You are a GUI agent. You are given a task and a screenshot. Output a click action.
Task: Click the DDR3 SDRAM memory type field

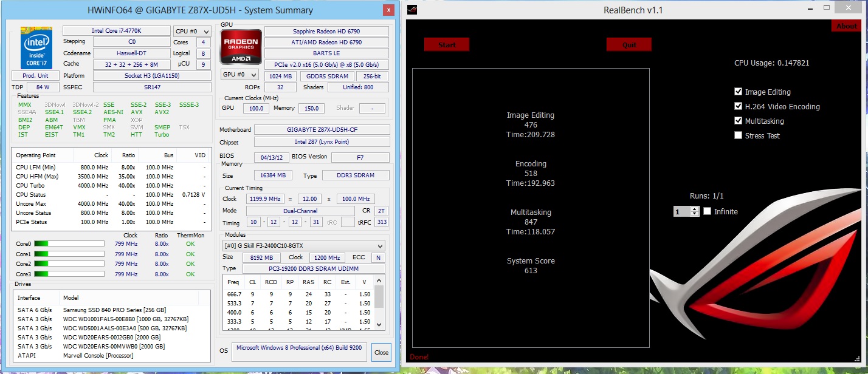pyautogui.click(x=356, y=175)
